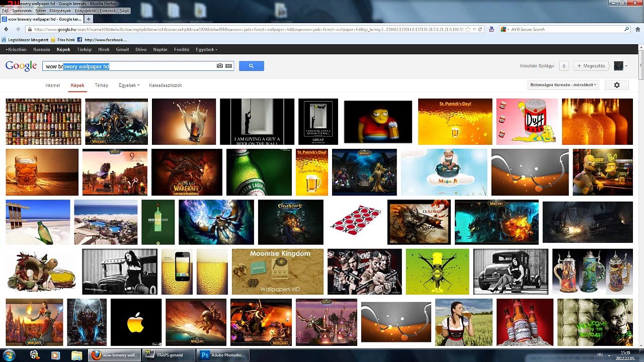Open Biztonságos Keresés safe search dropdown
This screenshot has width=644, height=362.
click(x=563, y=85)
